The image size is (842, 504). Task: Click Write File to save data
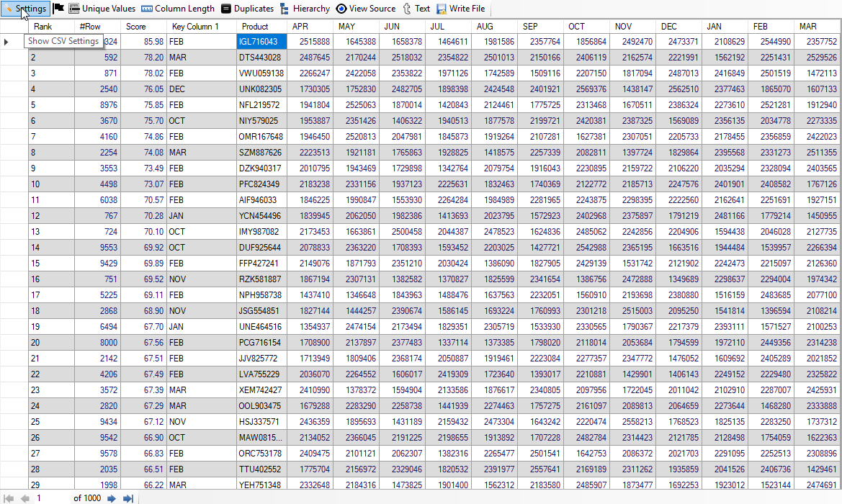coord(461,9)
